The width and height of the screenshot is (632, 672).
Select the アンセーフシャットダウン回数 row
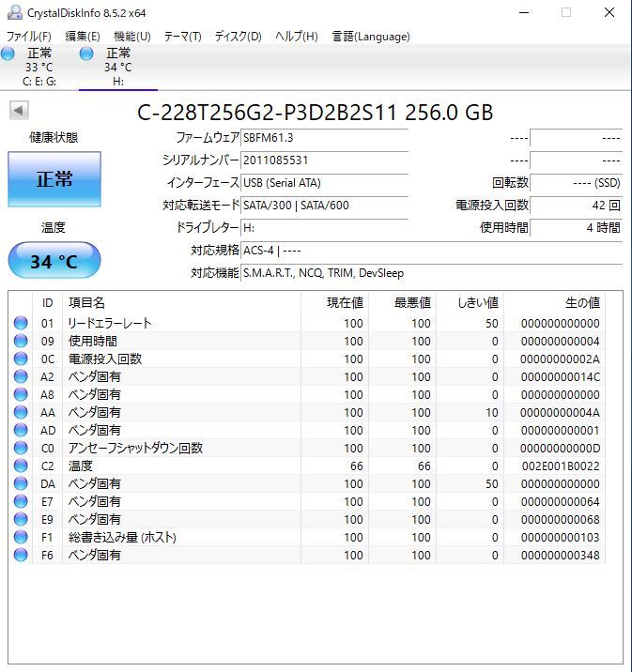coord(307,448)
